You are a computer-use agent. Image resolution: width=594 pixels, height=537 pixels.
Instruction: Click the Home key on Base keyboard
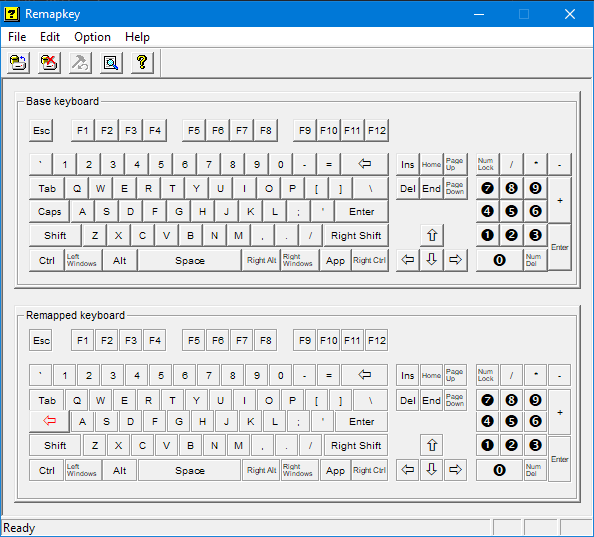(431, 164)
